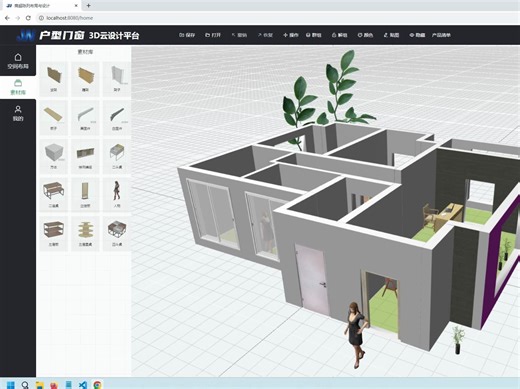
Task: Pick the three-tier shelf rack thumbnail
Action: [x=54, y=234]
